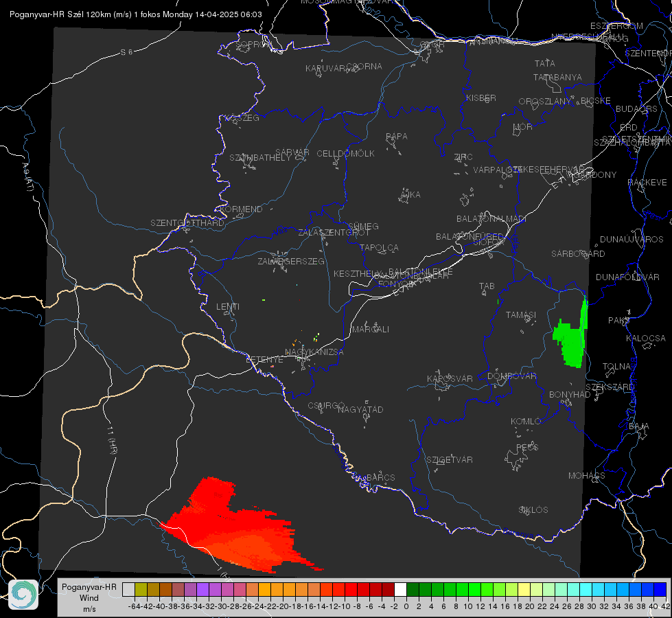Screen dimensions: 672x618
Task: Click the BARCS town label
Action: click(x=380, y=477)
